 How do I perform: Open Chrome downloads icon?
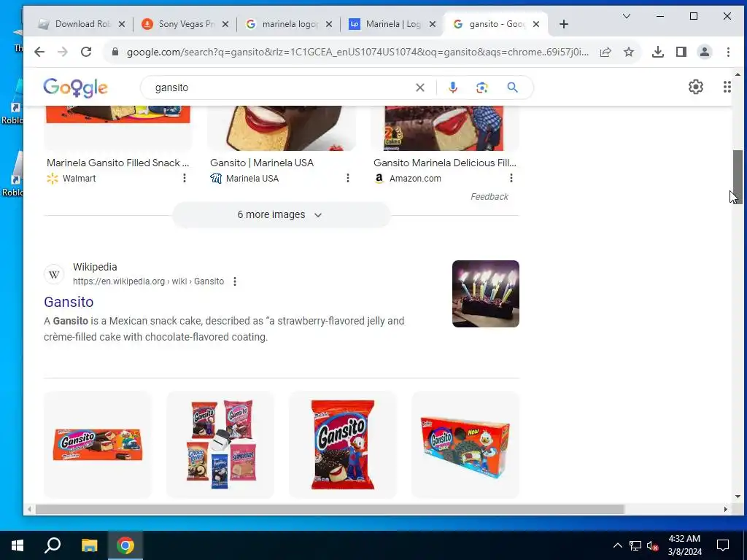[x=658, y=52]
